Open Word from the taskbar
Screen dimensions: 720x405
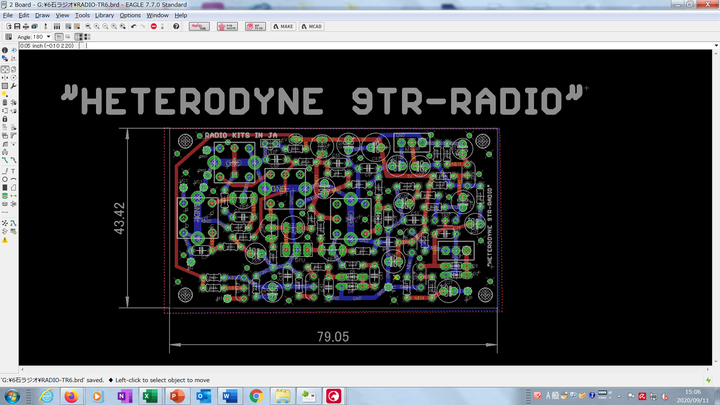pos(230,396)
